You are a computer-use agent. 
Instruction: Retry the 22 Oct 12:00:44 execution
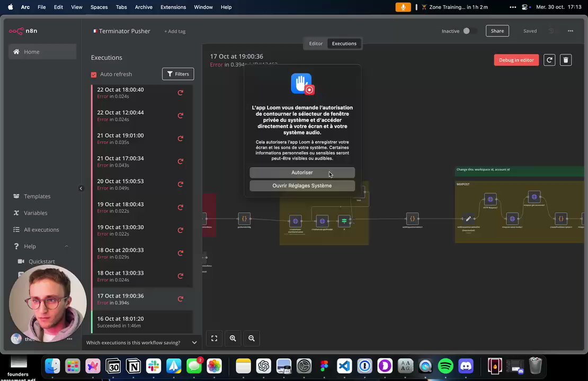click(x=181, y=115)
